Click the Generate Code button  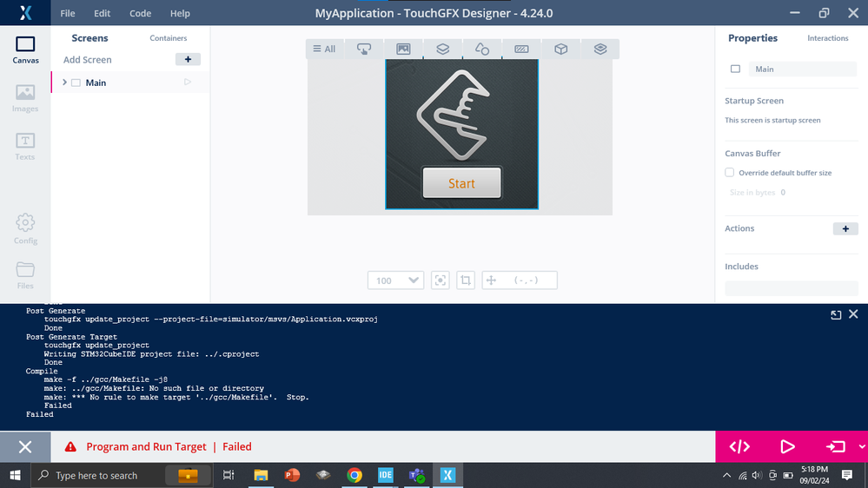(739, 446)
